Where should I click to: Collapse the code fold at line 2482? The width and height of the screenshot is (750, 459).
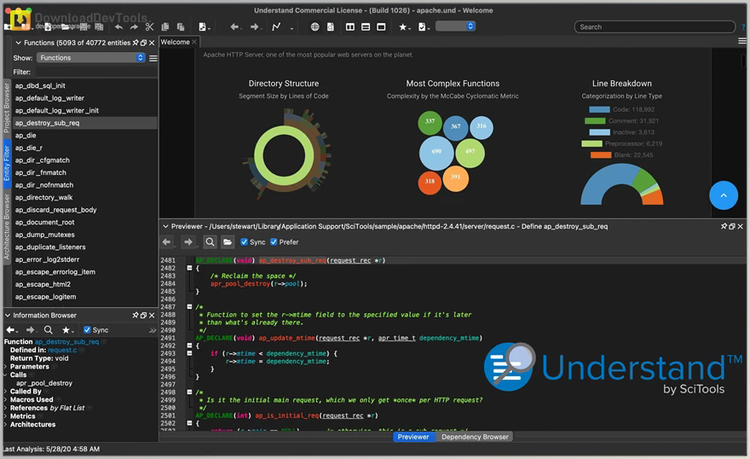point(189,268)
